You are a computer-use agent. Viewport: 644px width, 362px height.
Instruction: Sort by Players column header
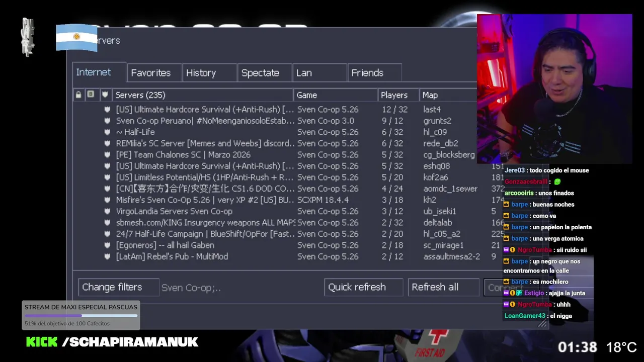pyautogui.click(x=398, y=95)
